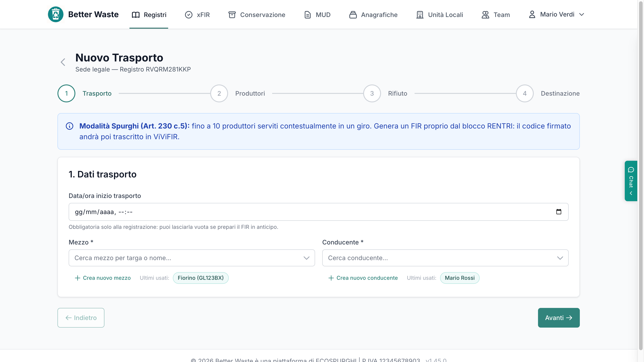Open the calendar picker icon in date field
The width and height of the screenshot is (644, 362).
[x=559, y=212]
